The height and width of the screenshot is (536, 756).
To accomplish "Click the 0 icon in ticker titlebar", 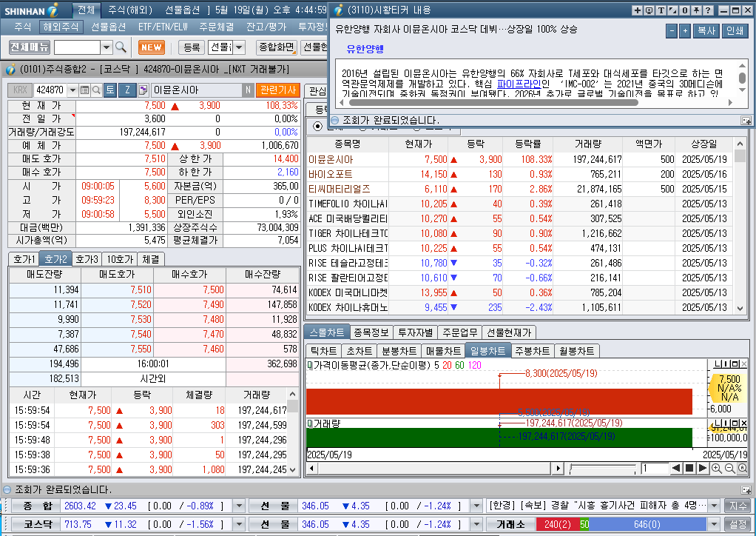I will 685,10.
